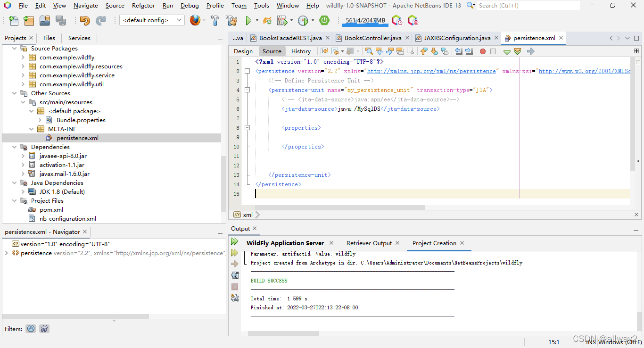This screenshot has width=644, height=348.
Task: Open the Tools menu
Action: pos(262,5)
